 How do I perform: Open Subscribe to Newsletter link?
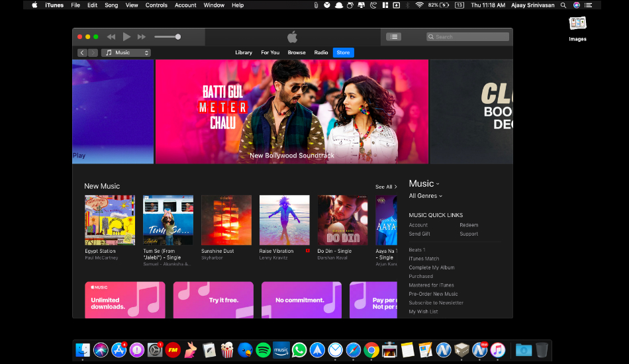pyautogui.click(x=436, y=303)
